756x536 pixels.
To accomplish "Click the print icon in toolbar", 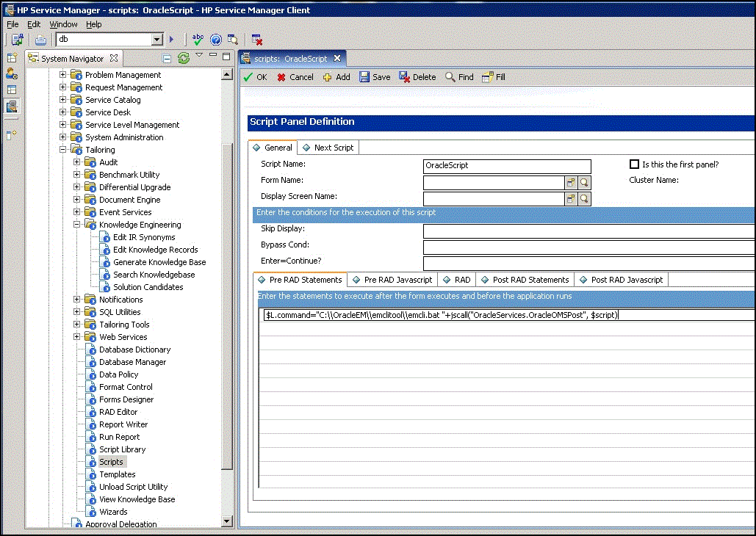I will click(40, 40).
